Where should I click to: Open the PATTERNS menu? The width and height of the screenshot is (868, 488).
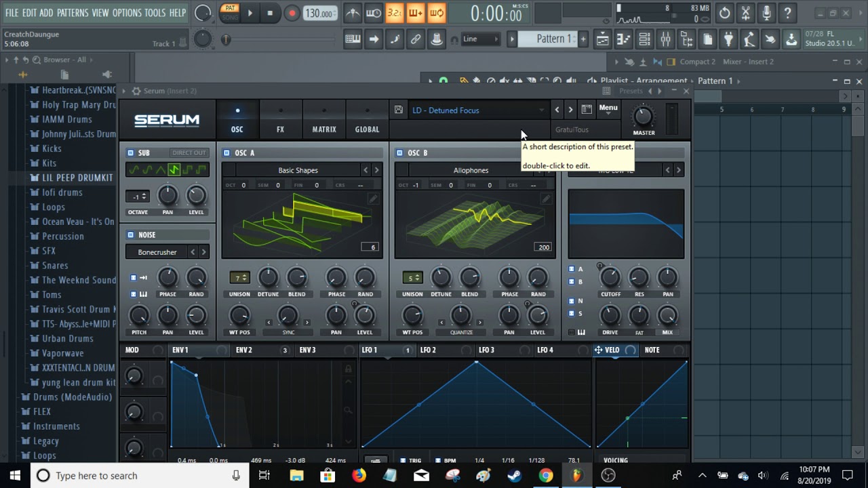tap(73, 13)
